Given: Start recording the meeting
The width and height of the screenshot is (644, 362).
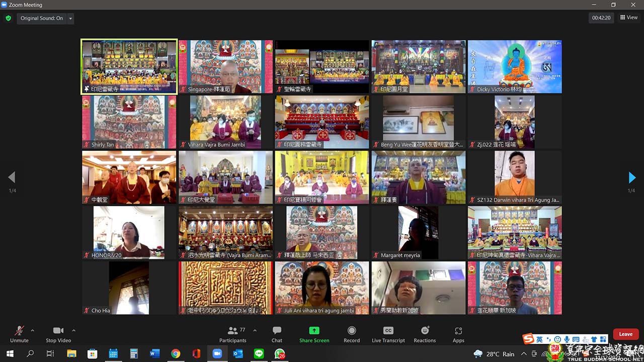Looking at the screenshot, I should (x=352, y=334).
